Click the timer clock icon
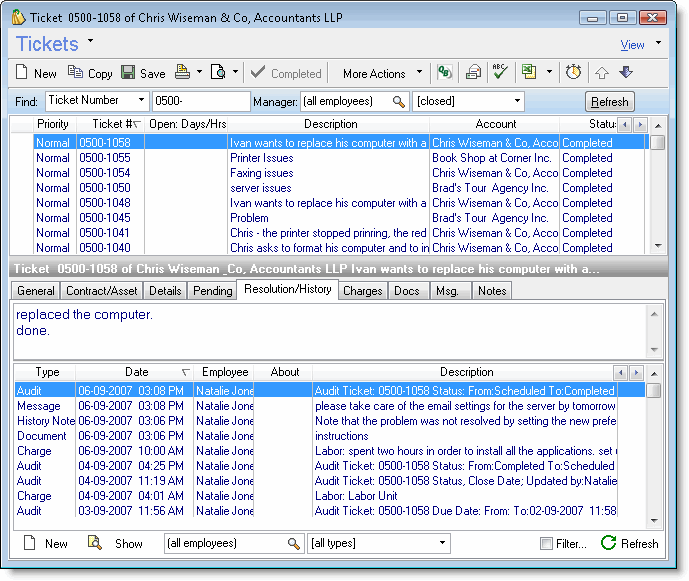The image size is (689, 581). click(573, 73)
